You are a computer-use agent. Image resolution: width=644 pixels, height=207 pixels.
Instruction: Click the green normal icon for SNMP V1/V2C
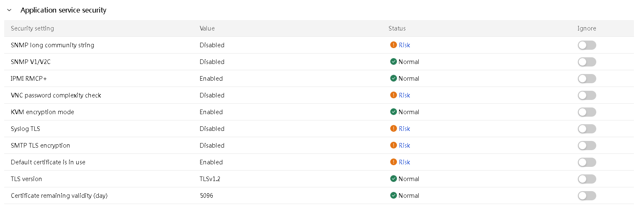(393, 61)
